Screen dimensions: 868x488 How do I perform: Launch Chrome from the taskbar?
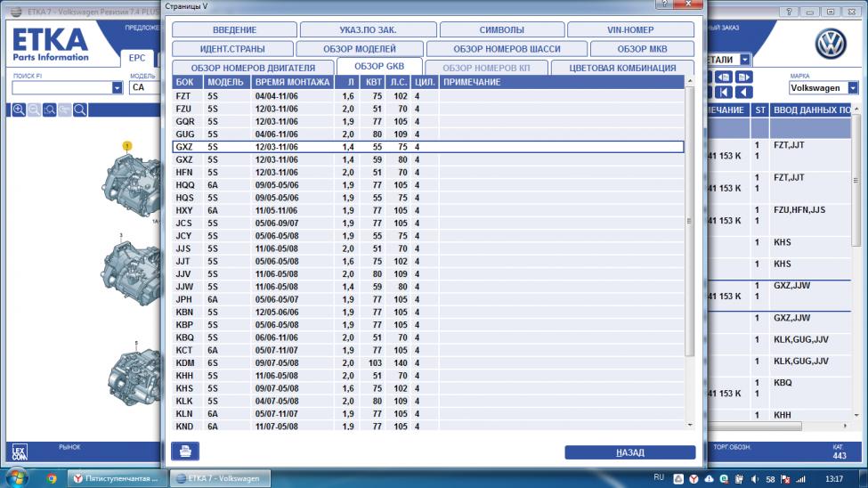tap(52, 478)
